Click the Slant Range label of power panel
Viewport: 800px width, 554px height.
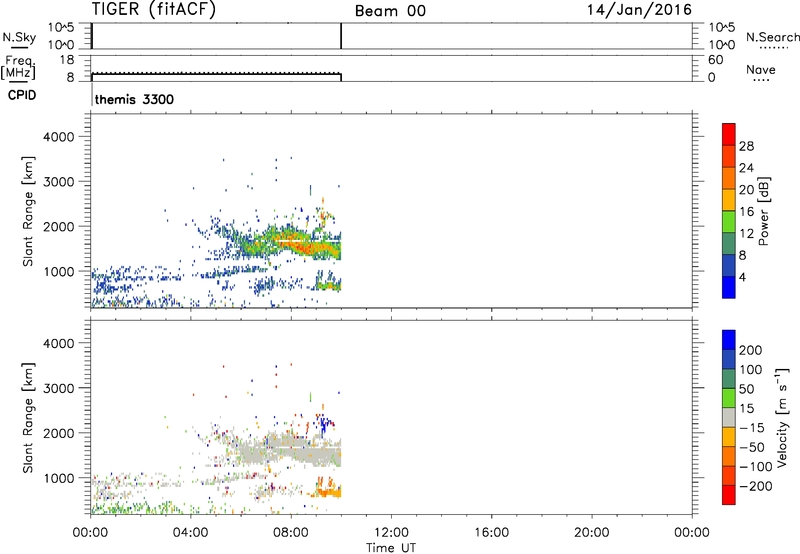tap(28, 211)
